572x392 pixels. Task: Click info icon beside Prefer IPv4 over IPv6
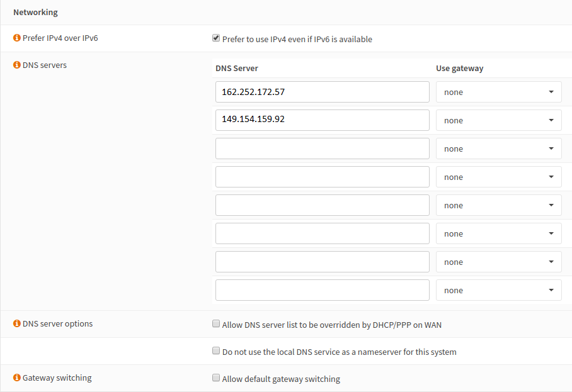tap(17, 38)
